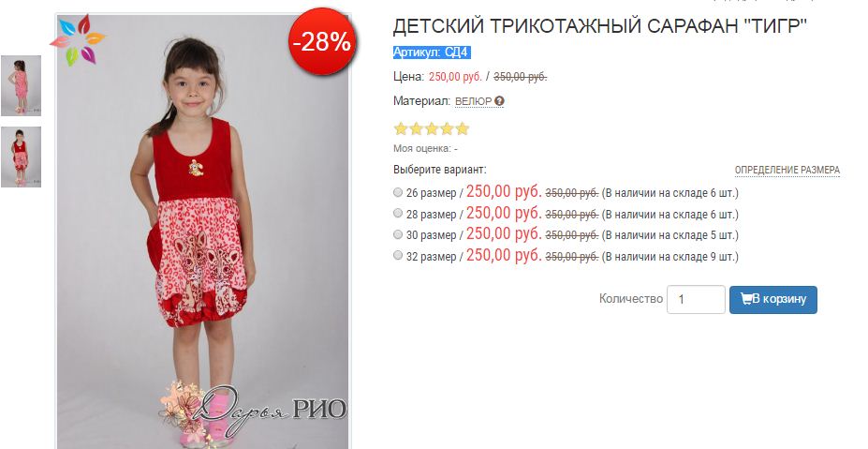This screenshot has width=868, height=449.
Task: Click the colorful leaf logo on the photo
Action: pos(78,40)
